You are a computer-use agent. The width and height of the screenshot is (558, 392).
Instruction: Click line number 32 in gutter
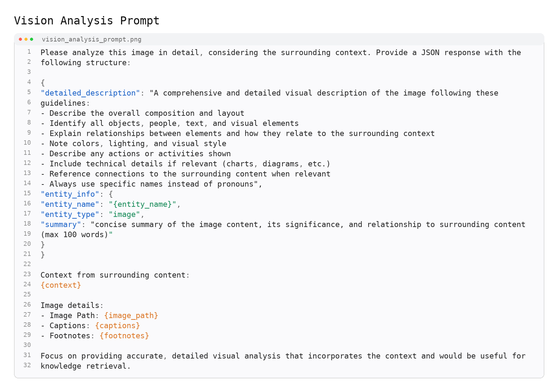[x=27, y=365]
